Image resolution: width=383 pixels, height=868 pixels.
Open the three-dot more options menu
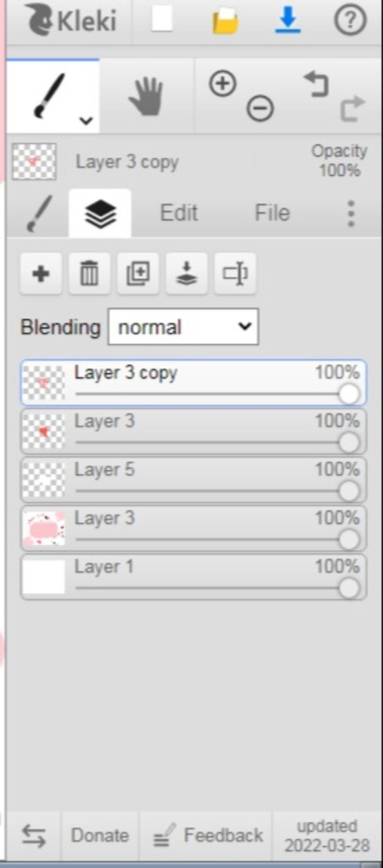[350, 213]
